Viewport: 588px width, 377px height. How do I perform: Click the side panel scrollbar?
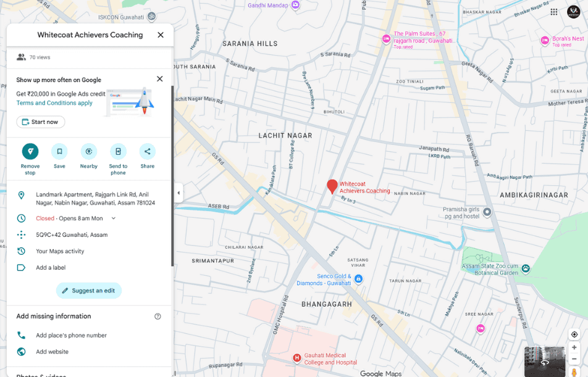pos(172,176)
